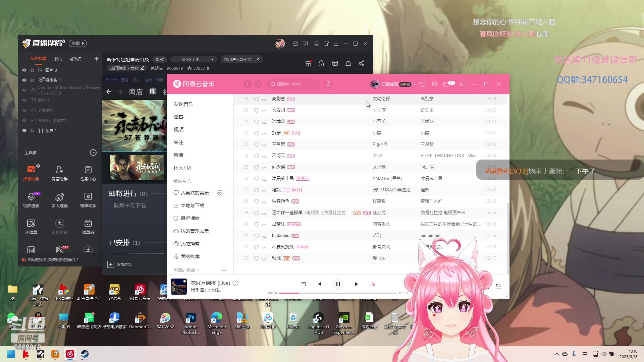This screenshot has width=644, height=362.
Task: Like the currently playing 花好月圆夜
Action: [x=235, y=283]
